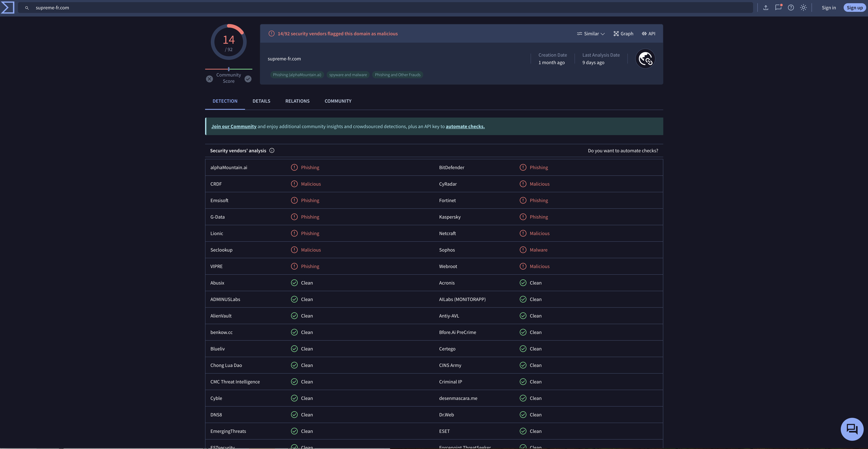Click the Netcraft vendor name
The width and height of the screenshot is (868, 449).
click(x=447, y=233)
